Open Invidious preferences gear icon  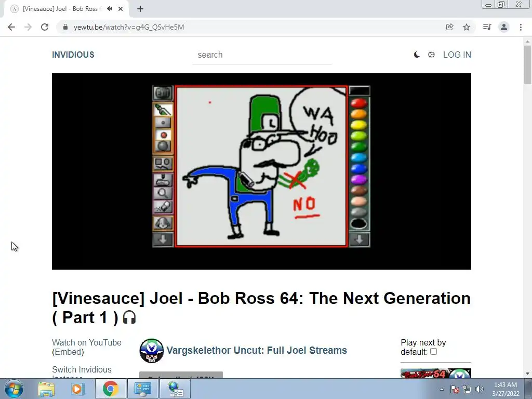point(431,55)
